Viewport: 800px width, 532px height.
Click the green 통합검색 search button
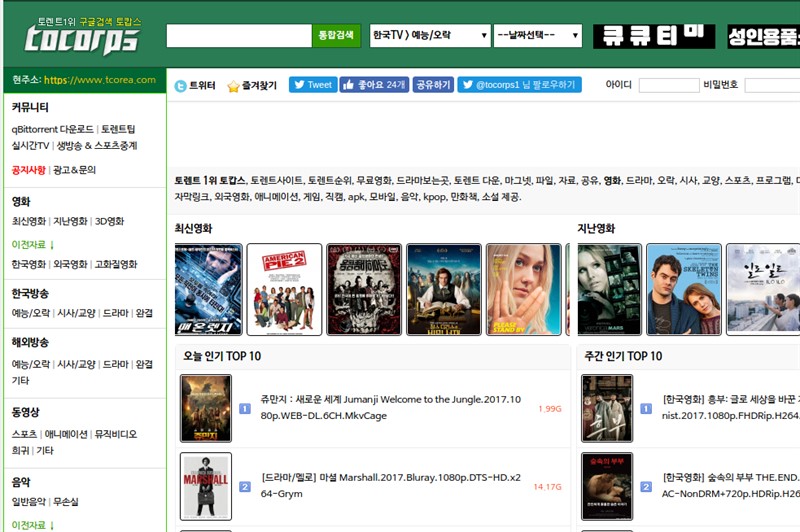click(x=336, y=35)
